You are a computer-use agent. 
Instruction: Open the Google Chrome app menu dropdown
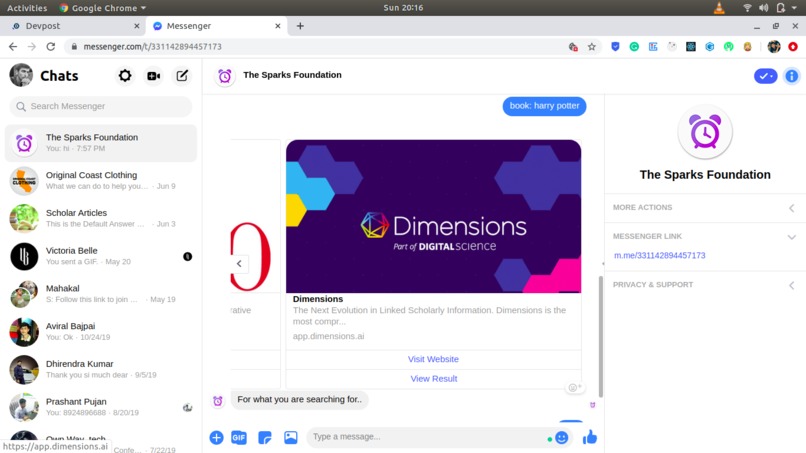[103, 8]
